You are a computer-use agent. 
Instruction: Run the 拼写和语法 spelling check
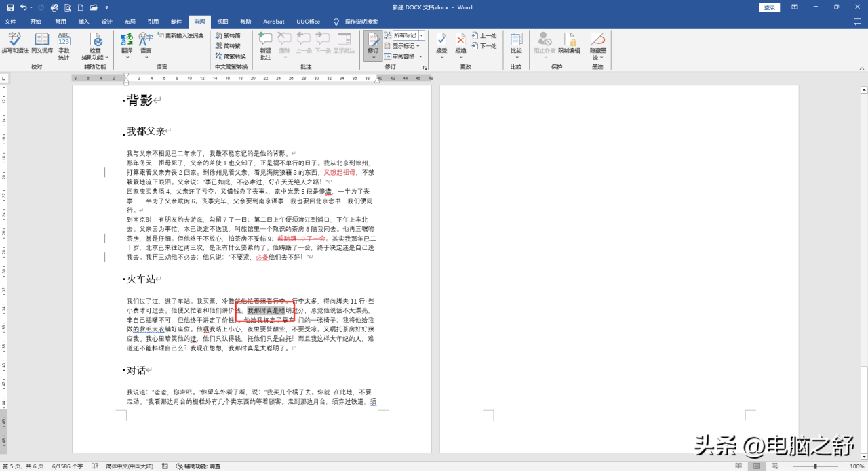coord(15,43)
